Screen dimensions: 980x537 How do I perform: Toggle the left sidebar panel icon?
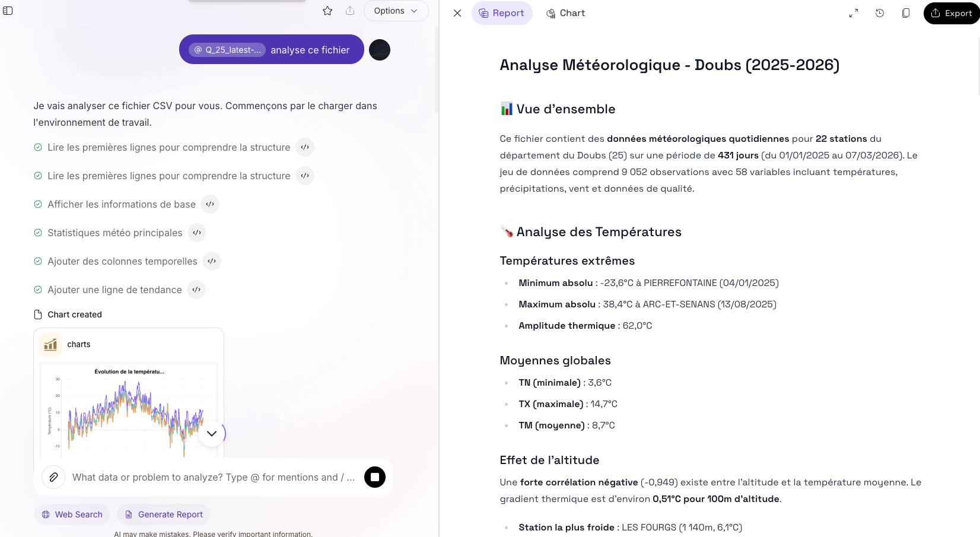click(x=8, y=11)
